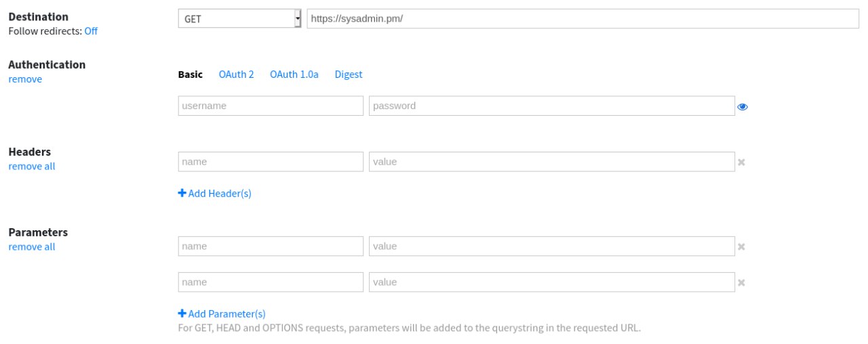
Task: Select Basic authentication tab
Action: click(190, 74)
